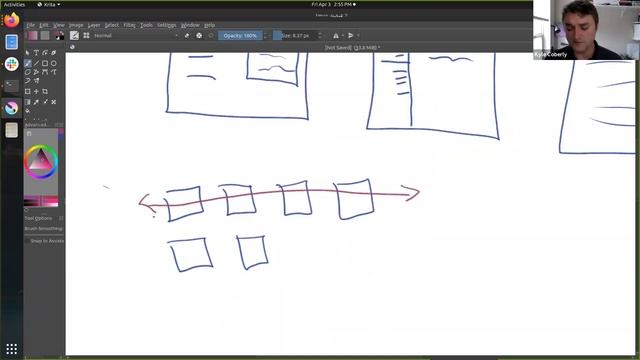Open the Tools menu
The image size is (640, 360).
coord(146,25)
